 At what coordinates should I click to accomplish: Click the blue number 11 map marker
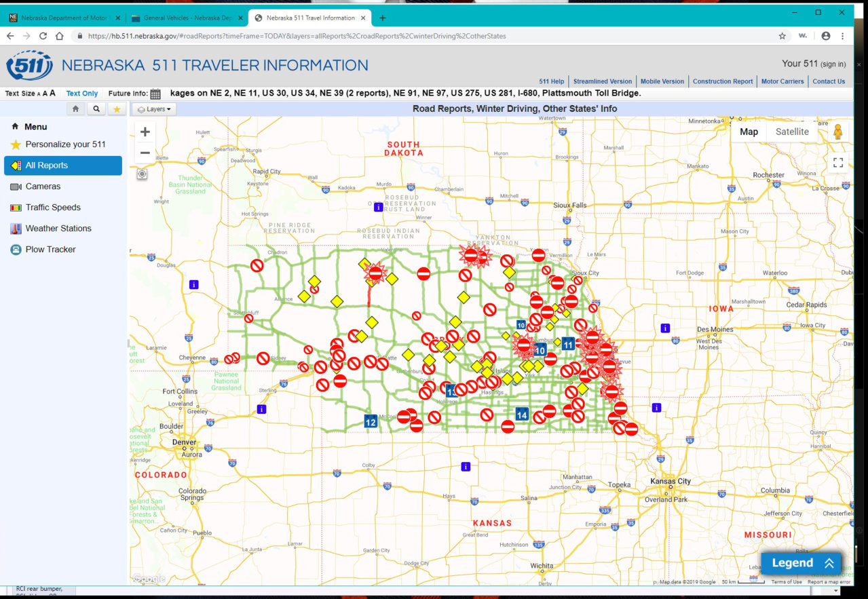(x=568, y=345)
